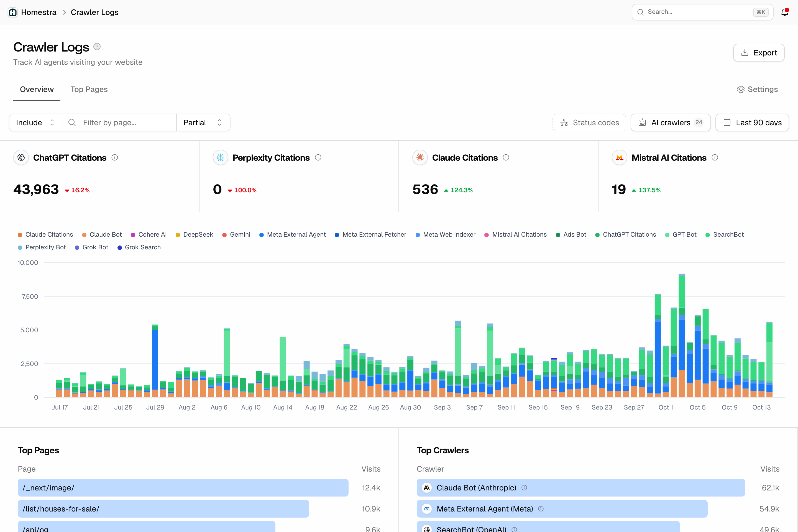Click the Oct 1 axis label
The height and width of the screenshot is (532, 798).
pyautogui.click(x=666, y=407)
